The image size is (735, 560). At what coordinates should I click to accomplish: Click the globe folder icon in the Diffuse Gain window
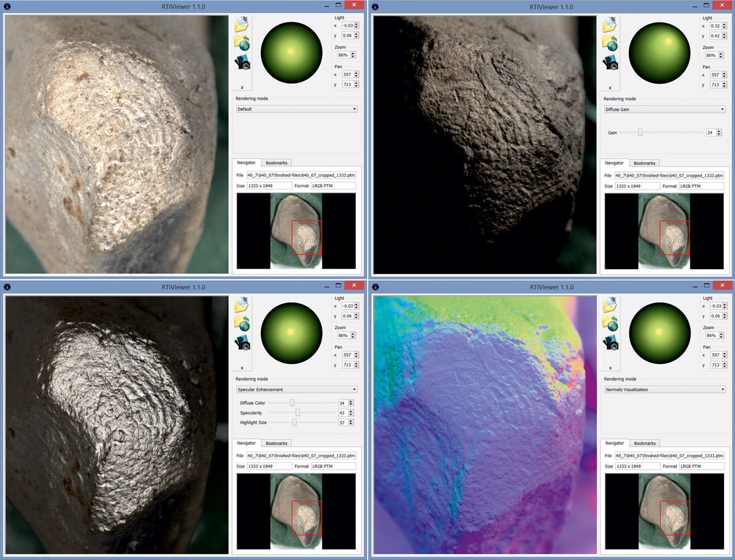pyautogui.click(x=610, y=43)
